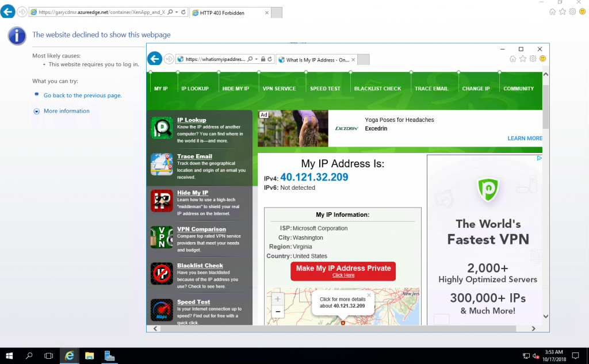Open the 'Speed Test' sidebar link
Viewport: 589px width, 364px height.
pos(193,302)
